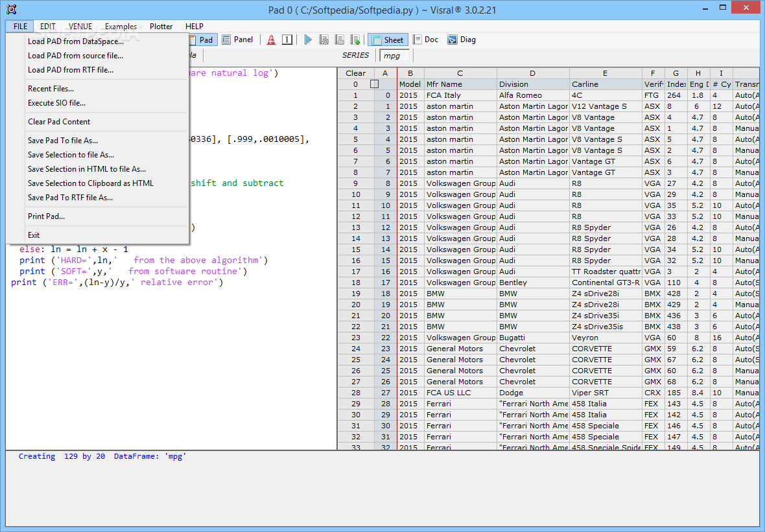Select column E header
765x532 pixels.
[x=606, y=73]
